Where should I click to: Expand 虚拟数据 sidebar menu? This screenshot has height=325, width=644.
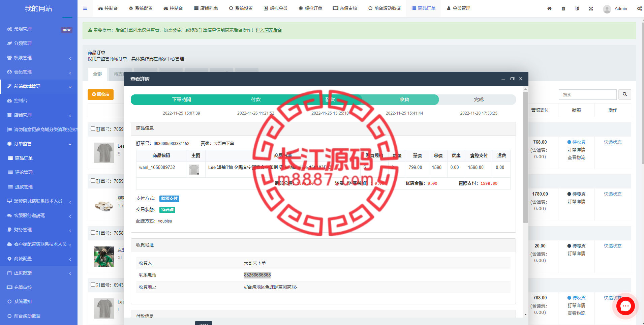(x=39, y=273)
